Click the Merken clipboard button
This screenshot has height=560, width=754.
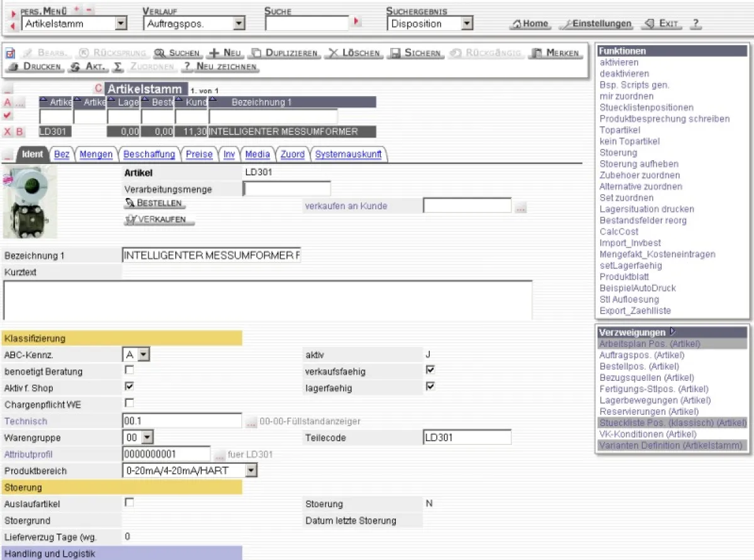[555, 53]
